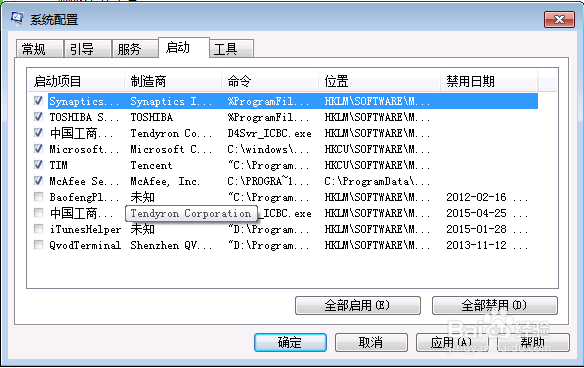Apply changes with 应用(A) button
This screenshot has width=584, height=368.
pos(452,342)
